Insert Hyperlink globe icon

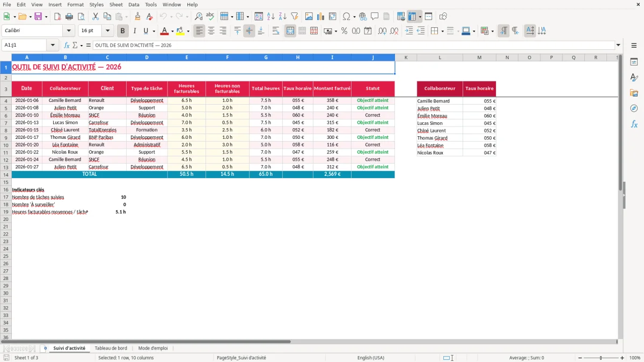click(x=363, y=17)
